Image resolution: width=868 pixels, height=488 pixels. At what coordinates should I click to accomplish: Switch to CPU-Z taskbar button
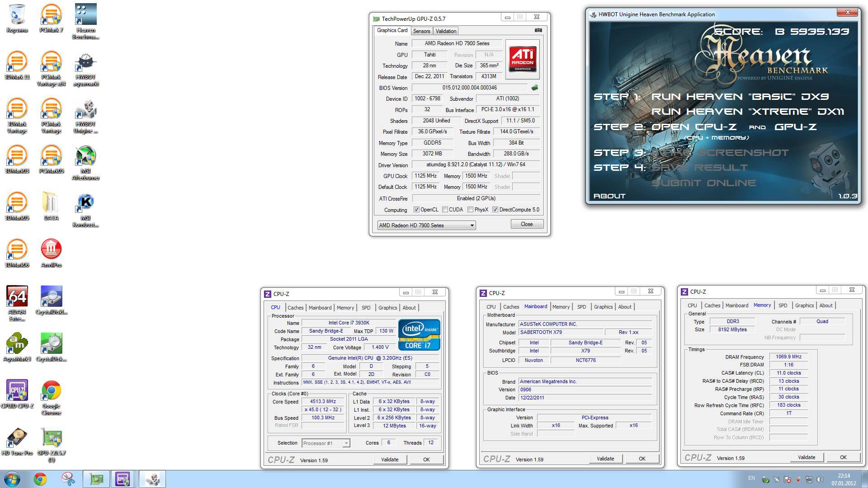123,479
